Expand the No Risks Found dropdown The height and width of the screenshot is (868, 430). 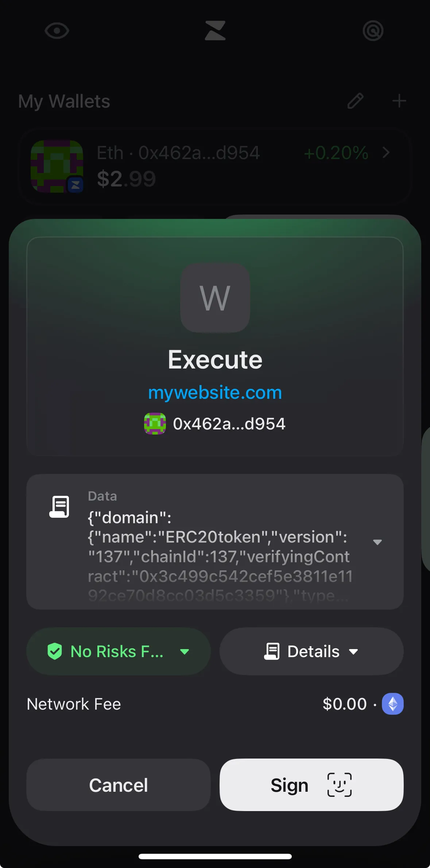[x=185, y=652]
